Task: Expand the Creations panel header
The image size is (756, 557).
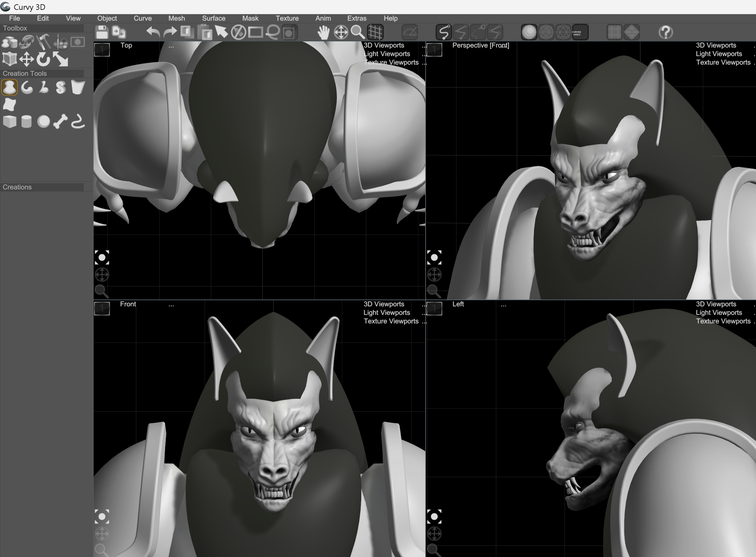Action: click(x=42, y=187)
